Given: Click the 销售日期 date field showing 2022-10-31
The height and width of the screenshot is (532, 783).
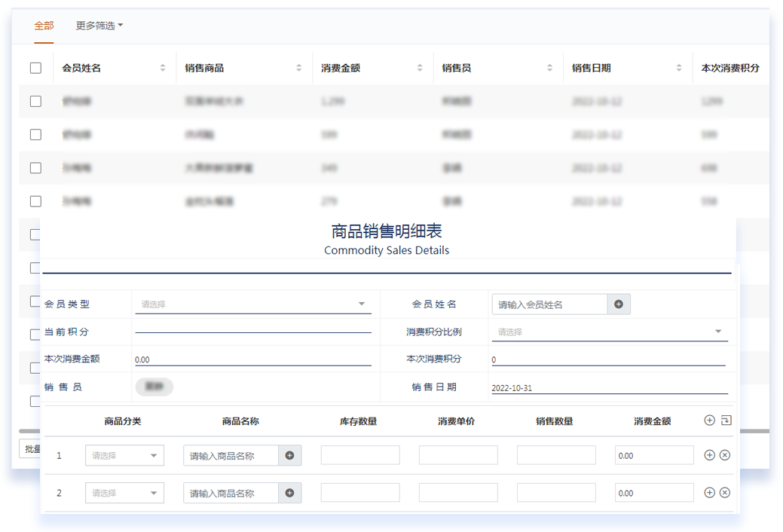Looking at the screenshot, I should [x=610, y=386].
